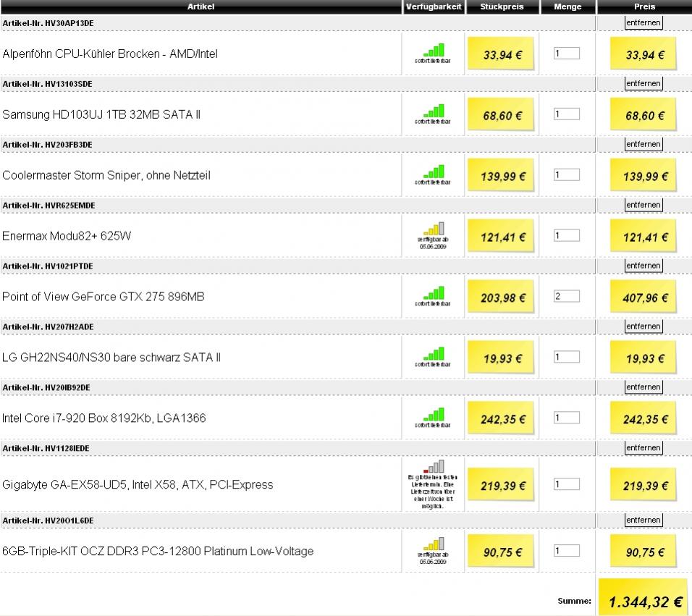Open product Alpenföhn CPU-Kühler Brocken - AMD/Intel

(x=110, y=54)
